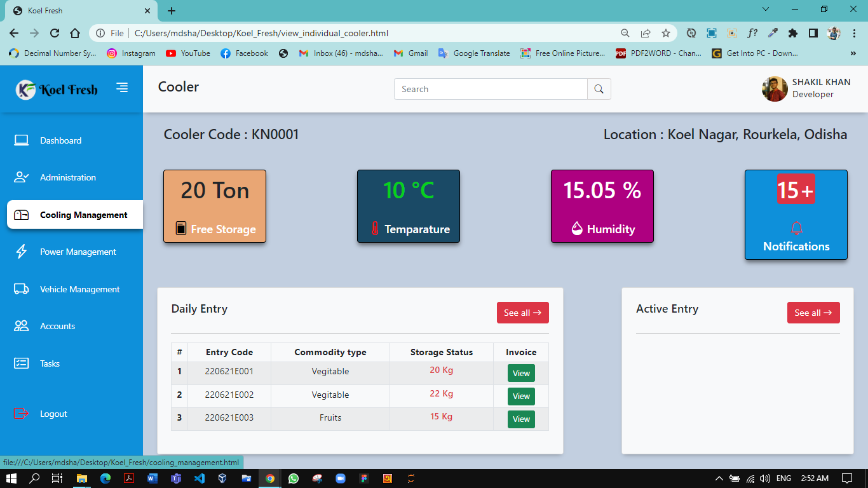This screenshot has height=488, width=868.
Task: Click the notification bell icon
Action: (x=796, y=228)
